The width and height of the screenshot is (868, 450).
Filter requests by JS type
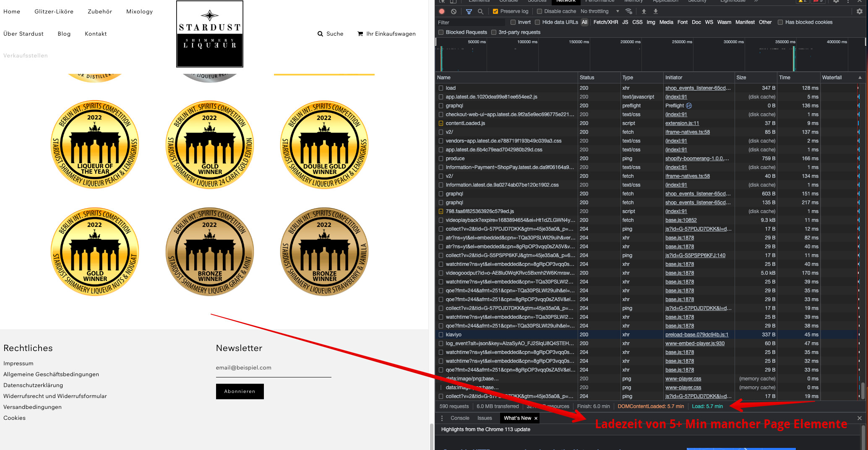625,22
